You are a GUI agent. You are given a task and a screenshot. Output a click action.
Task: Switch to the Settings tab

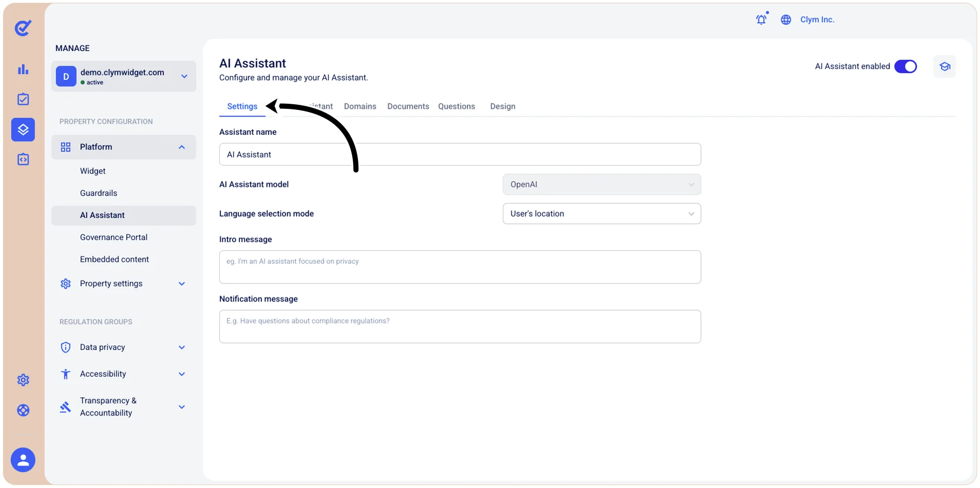242,106
